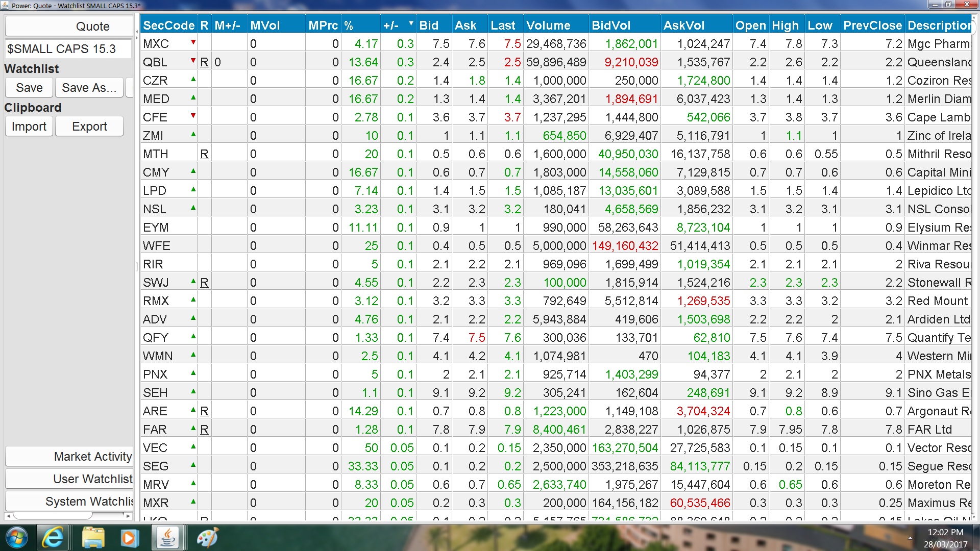Sort table by AskVol column header
Image resolution: width=980 pixels, height=551 pixels.
tap(696, 25)
